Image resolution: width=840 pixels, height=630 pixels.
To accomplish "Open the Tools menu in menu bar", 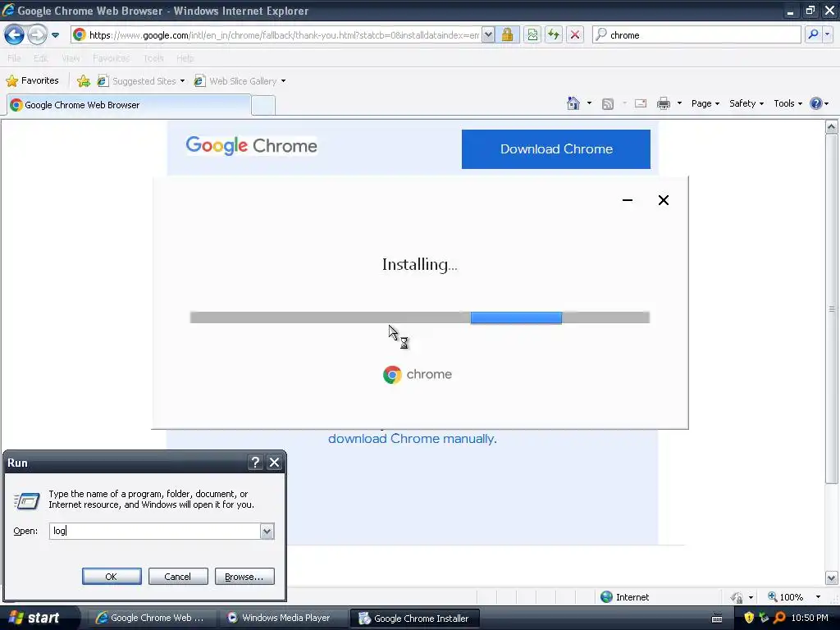I will [x=153, y=58].
